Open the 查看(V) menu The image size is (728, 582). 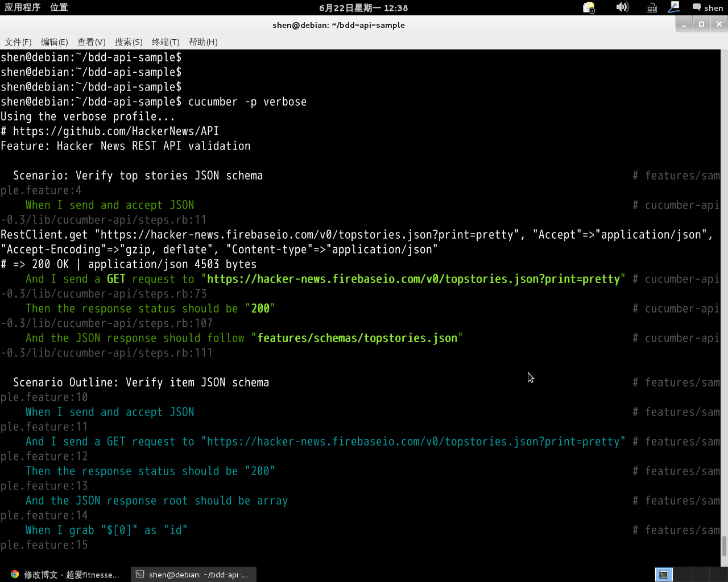coord(92,42)
